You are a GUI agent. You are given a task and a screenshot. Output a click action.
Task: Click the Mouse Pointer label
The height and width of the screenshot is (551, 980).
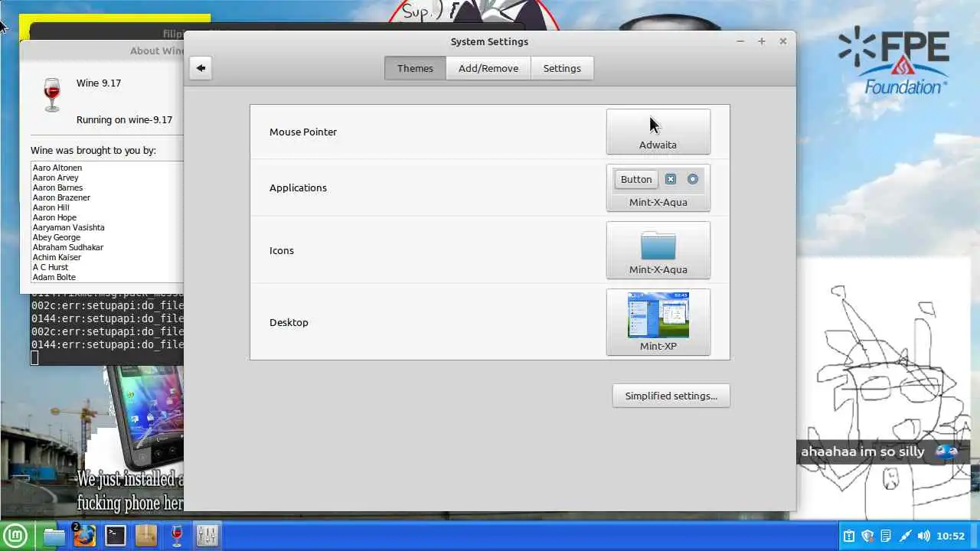point(303,132)
